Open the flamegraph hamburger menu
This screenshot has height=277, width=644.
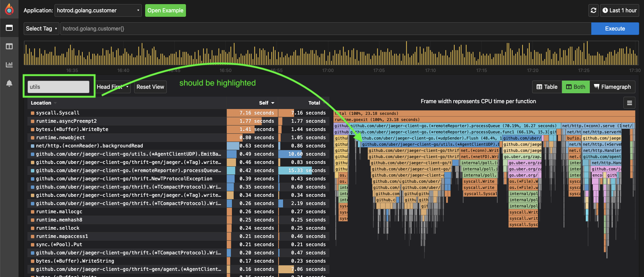[x=629, y=103]
